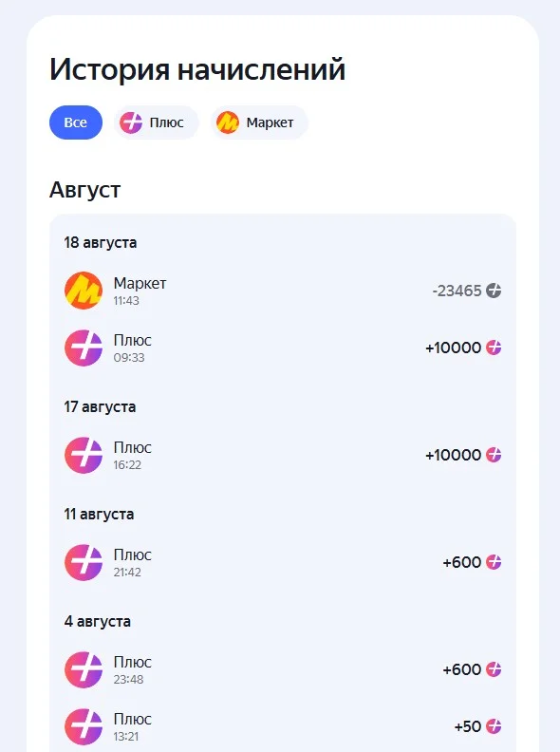Filter history by Плюс chip

(156, 122)
